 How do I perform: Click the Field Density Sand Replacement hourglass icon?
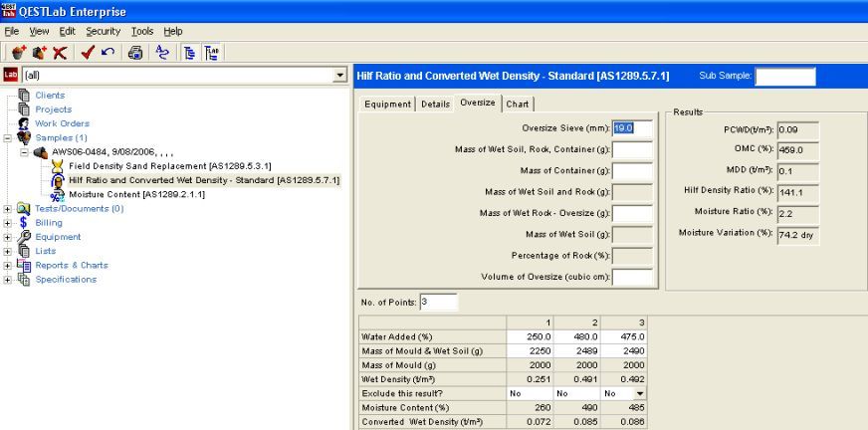tap(58, 165)
